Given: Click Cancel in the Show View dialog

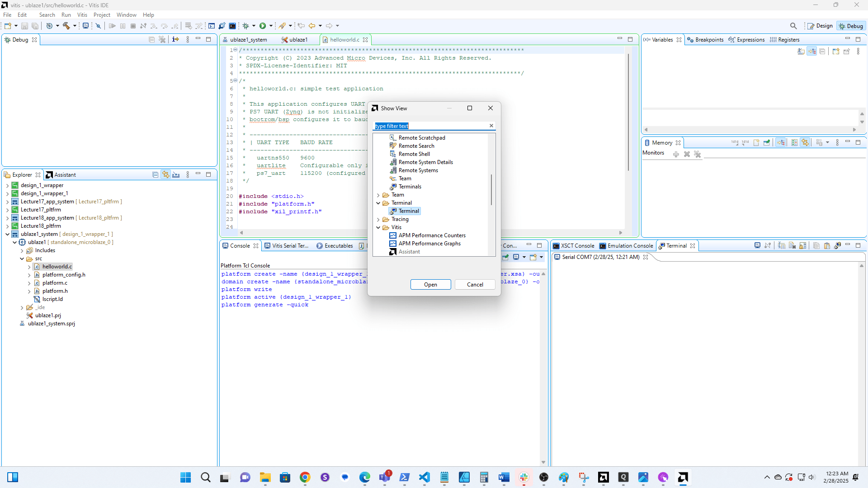Looking at the screenshot, I should click(475, 285).
